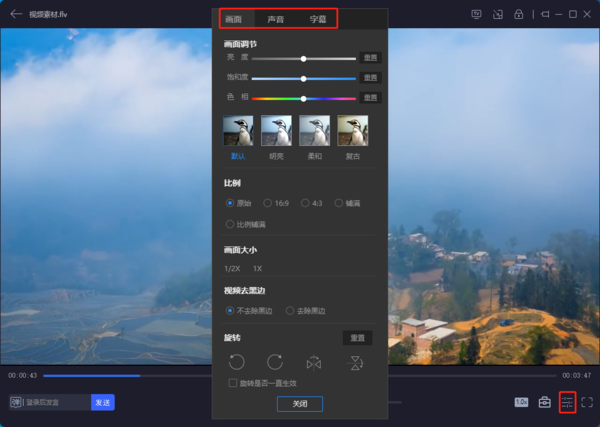Rotate the video counterclockwise
Viewport: 600px width, 427px height.
236,362
